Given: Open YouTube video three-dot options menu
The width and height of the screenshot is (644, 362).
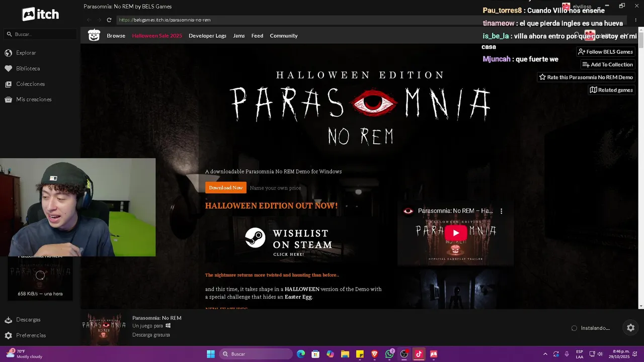Looking at the screenshot, I should click(x=501, y=211).
